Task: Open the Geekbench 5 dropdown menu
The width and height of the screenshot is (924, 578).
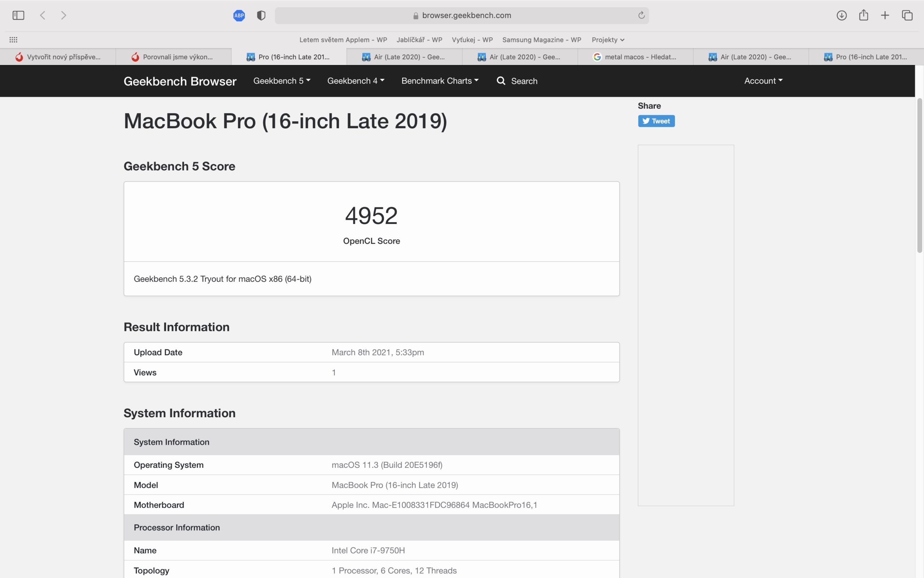Action: (x=282, y=81)
